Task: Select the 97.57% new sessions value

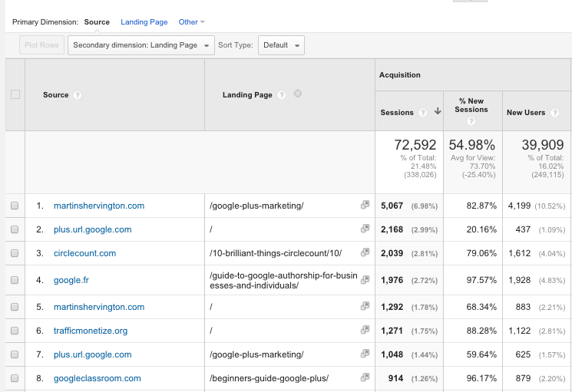Action: (481, 280)
